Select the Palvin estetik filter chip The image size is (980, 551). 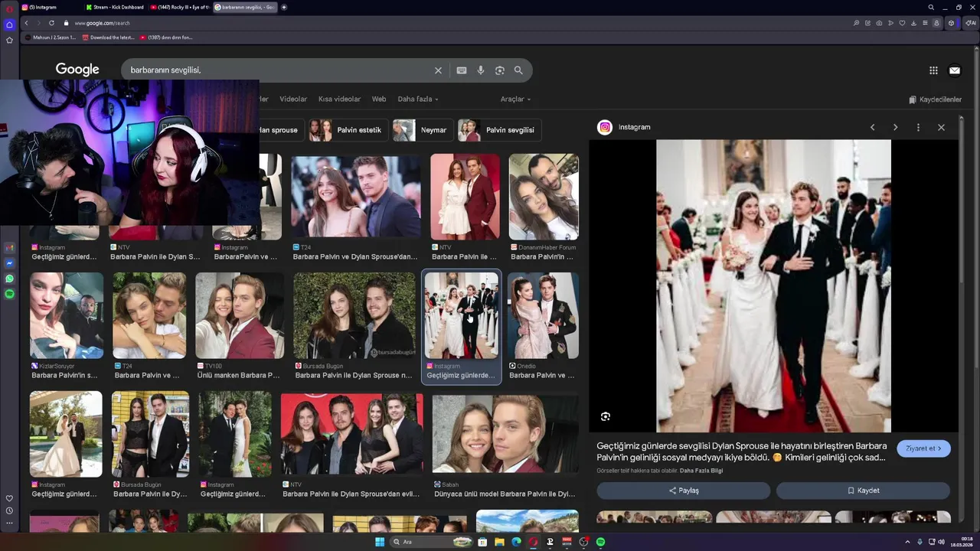click(348, 130)
